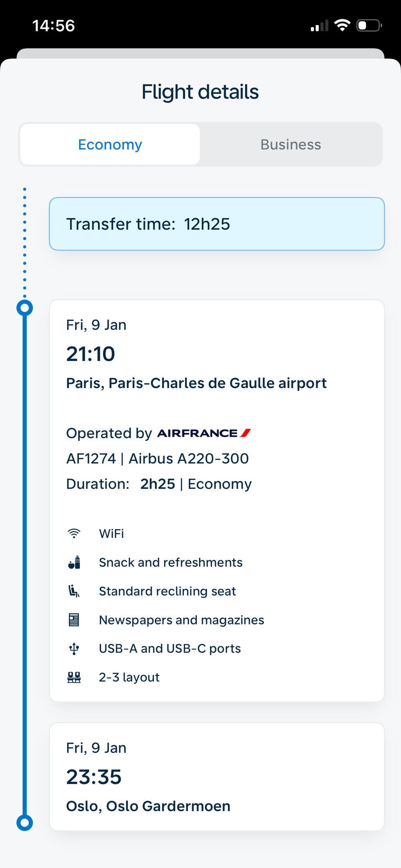Tap the Oslo Gardermoen arrival card
Image resolution: width=401 pixels, height=868 pixels.
click(x=217, y=777)
